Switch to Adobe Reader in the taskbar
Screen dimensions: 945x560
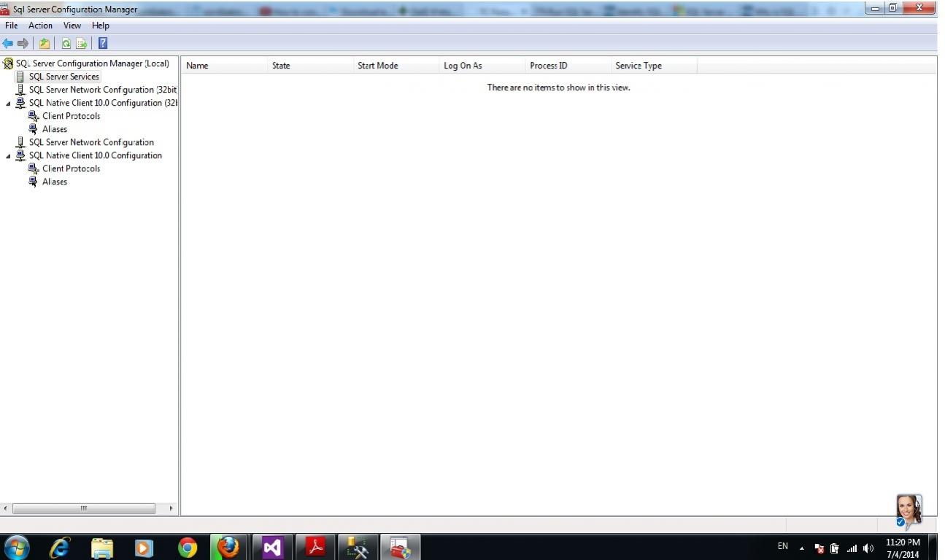315,547
